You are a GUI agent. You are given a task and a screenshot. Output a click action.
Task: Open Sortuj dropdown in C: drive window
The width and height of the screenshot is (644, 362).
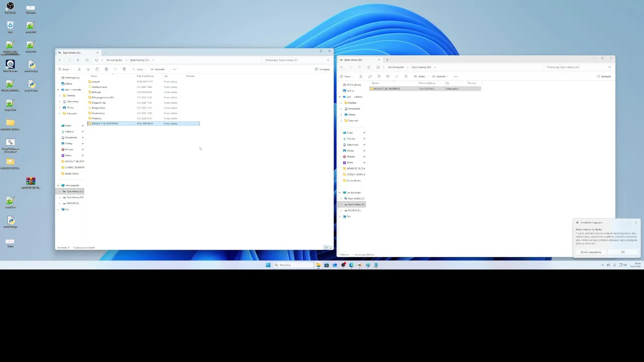[x=138, y=69]
